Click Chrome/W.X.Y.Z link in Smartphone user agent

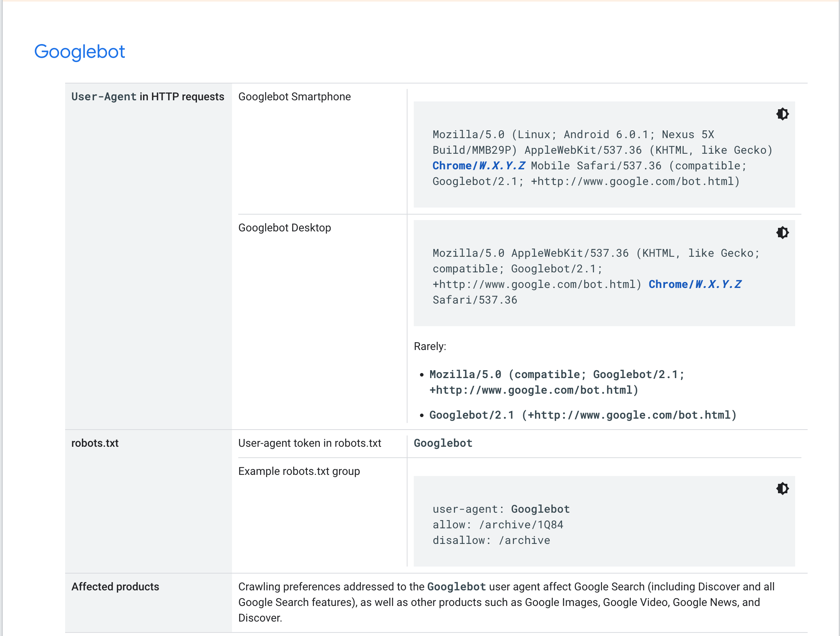click(479, 166)
